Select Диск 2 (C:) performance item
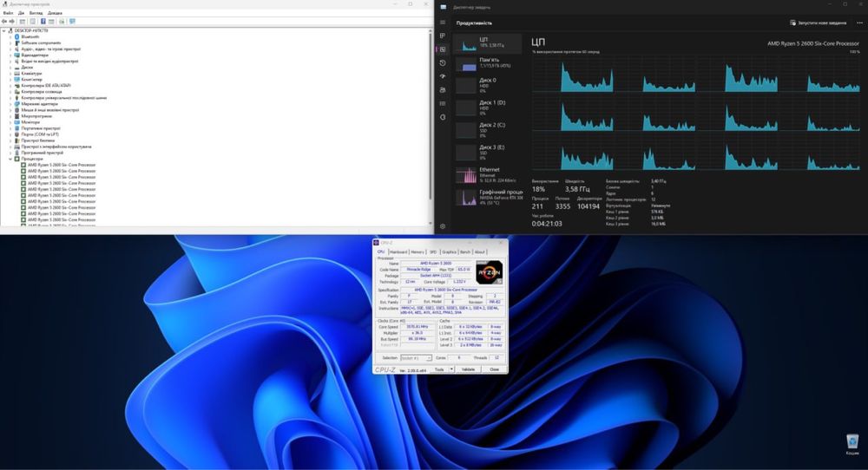The height and width of the screenshot is (470, 868). click(x=487, y=130)
